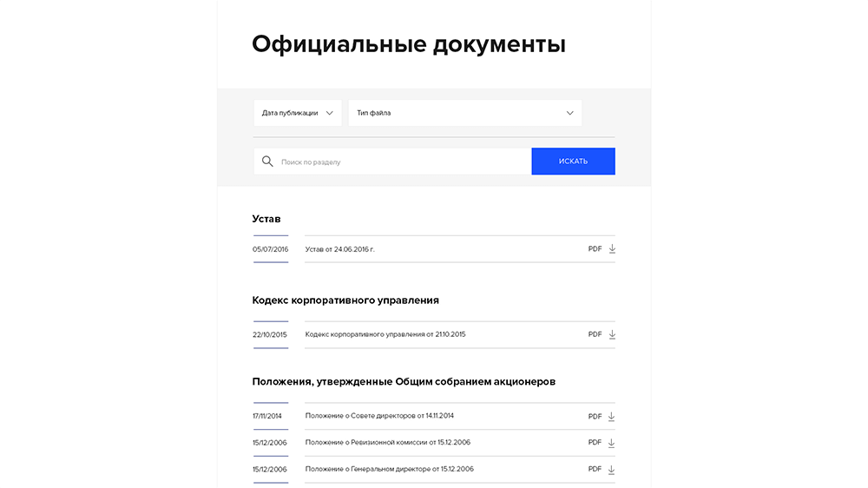
Task: Open Положение о Совете директоров от 14.11.2014
Action: click(x=379, y=415)
